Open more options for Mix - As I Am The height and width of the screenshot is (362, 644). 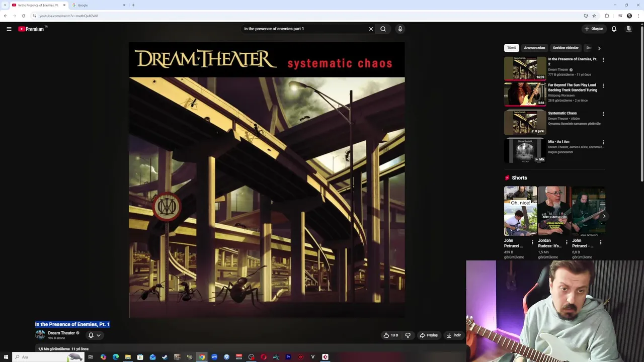(x=603, y=142)
